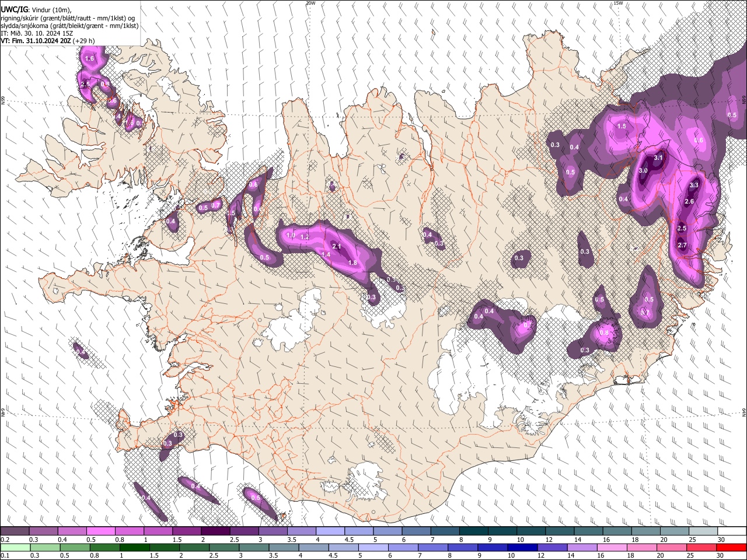Image resolution: width=747 pixels, height=560 pixels.
Task: Click the "20W" longitude label at top
Action: pos(310,3)
